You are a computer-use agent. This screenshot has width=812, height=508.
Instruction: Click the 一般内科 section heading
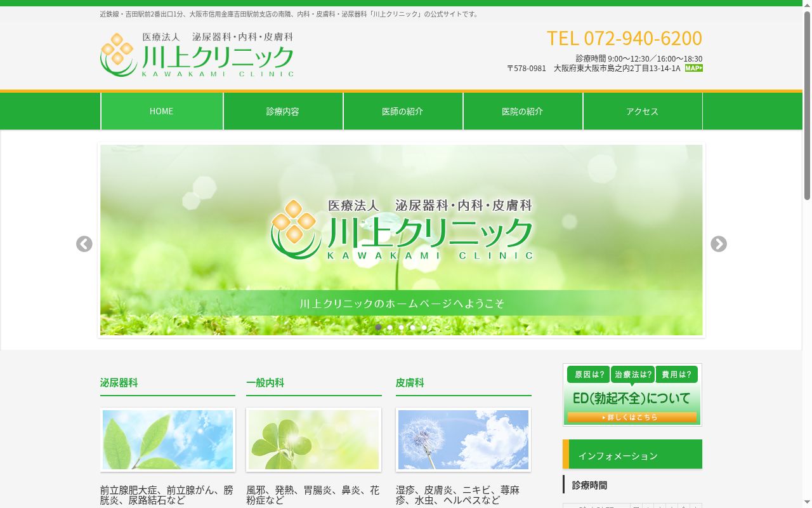tap(265, 383)
